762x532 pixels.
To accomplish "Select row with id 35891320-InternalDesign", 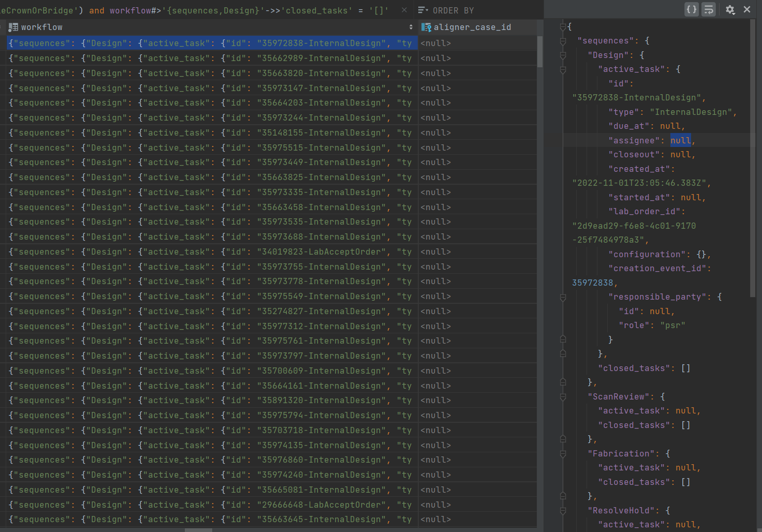I will tap(212, 401).
